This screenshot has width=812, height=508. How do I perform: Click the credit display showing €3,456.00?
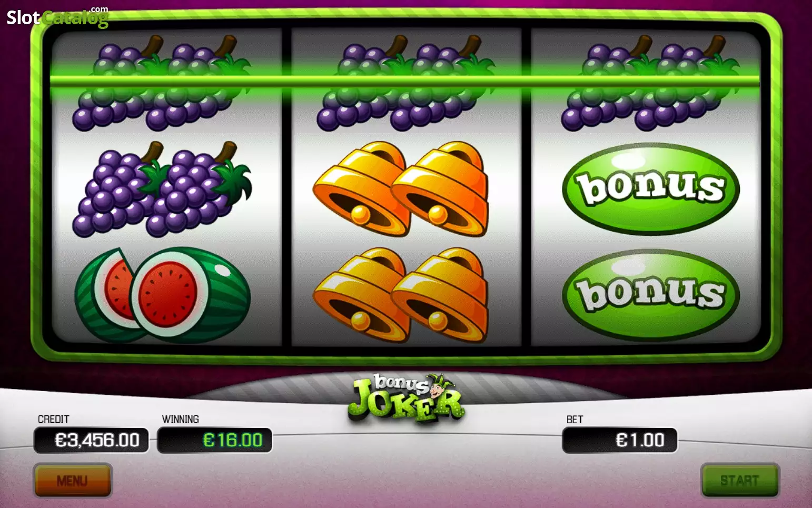tap(91, 440)
